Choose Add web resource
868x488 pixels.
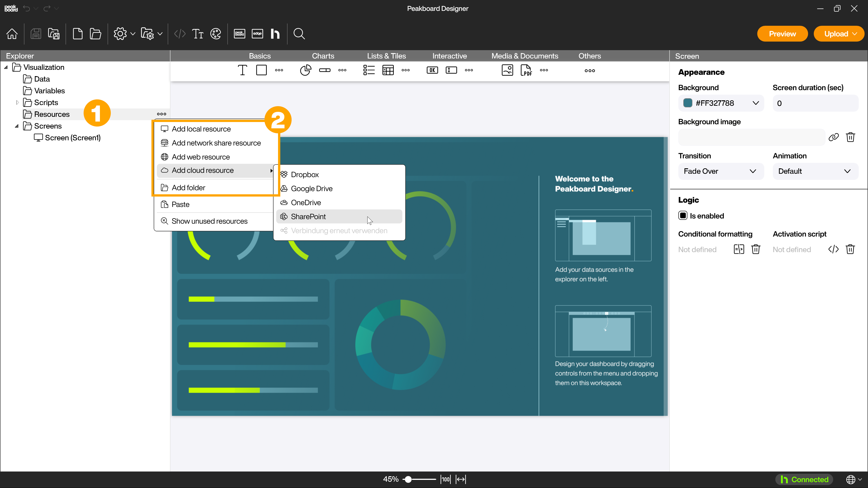point(215,157)
